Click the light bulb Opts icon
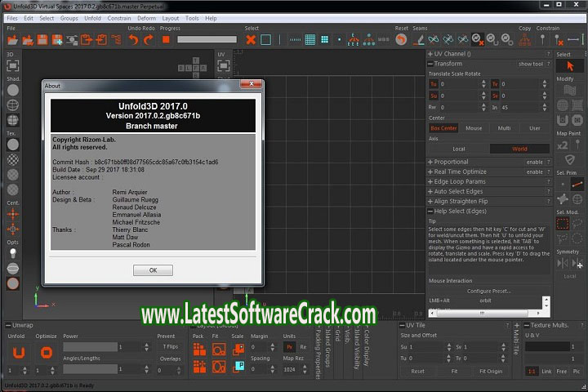Image resolution: width=588 pixels, height=392 pixels. click(x=13, y=254)
